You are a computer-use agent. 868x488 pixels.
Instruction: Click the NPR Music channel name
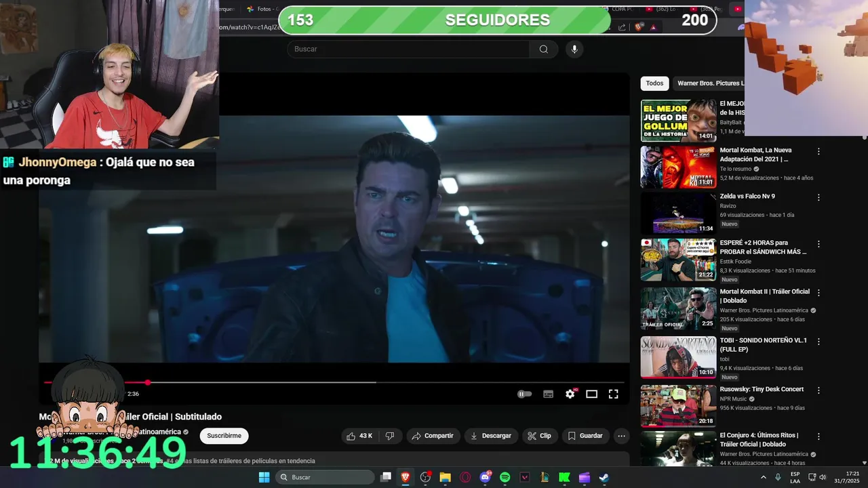click(x=733, y=399)
